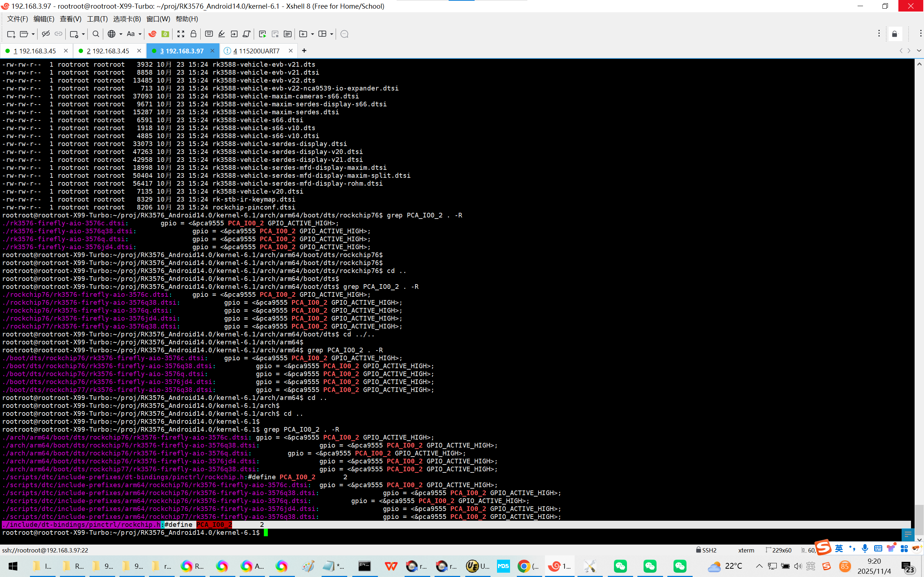The height and width of the screenshot is (577, 924).
Task: Open the chat bubble help icon
Action: coord(344,34)
